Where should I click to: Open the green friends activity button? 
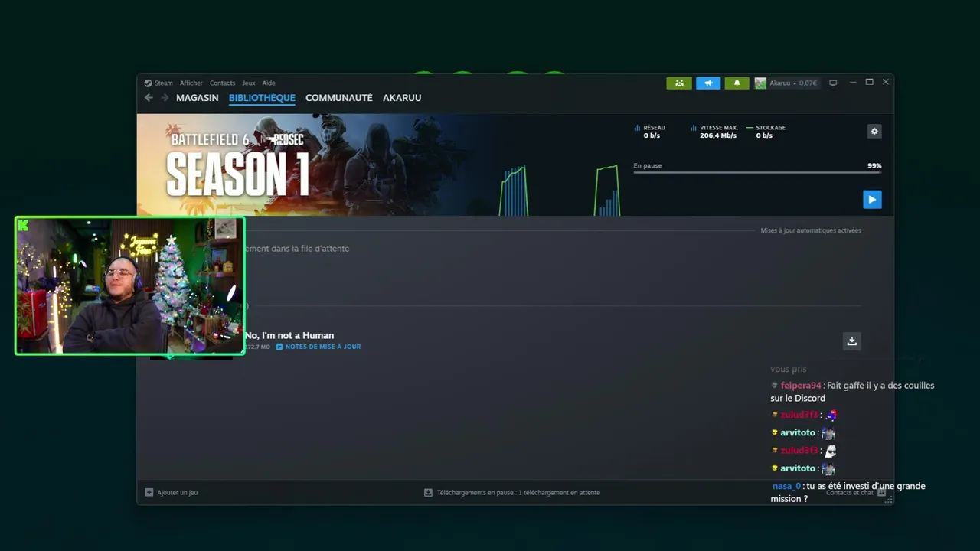click(679, 83)
